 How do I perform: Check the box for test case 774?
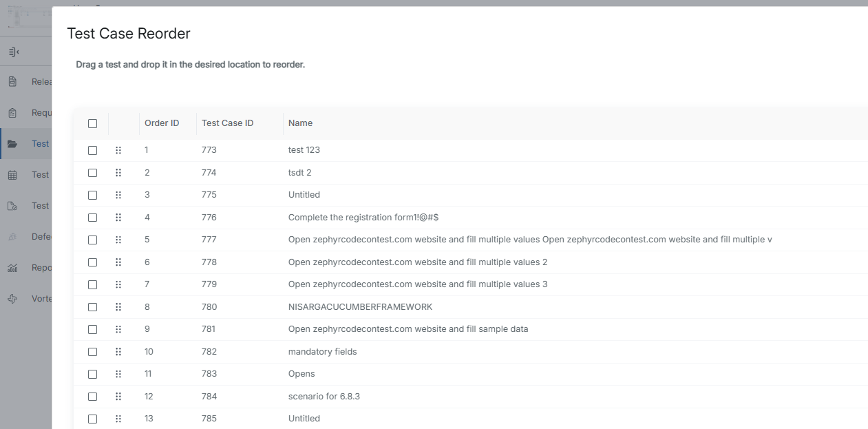[93, 173]
